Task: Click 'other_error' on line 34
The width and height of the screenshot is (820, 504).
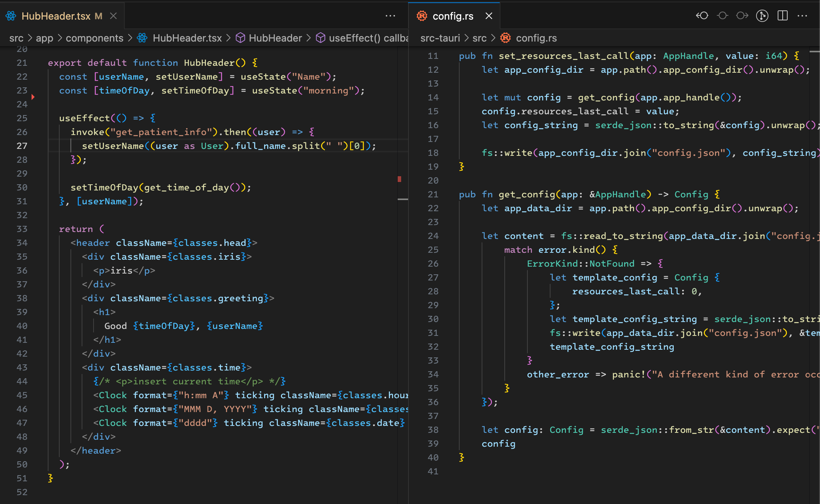Action: pos(558,374)
